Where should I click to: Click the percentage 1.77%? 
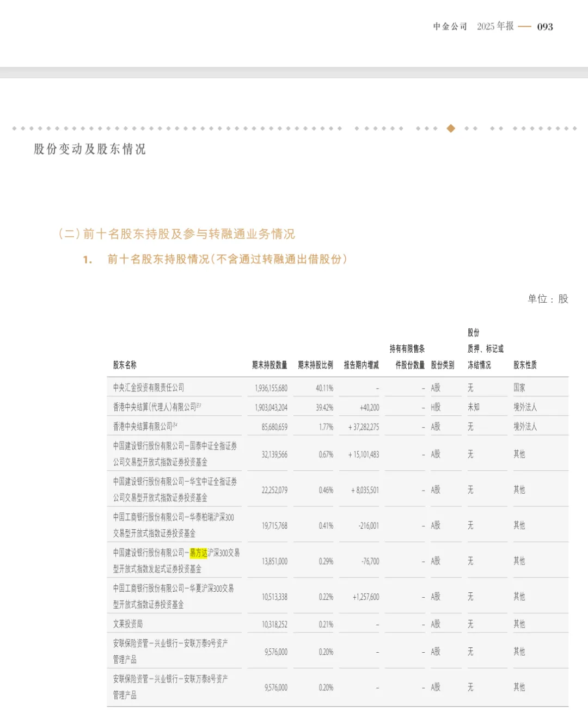(x=326, y=427)
